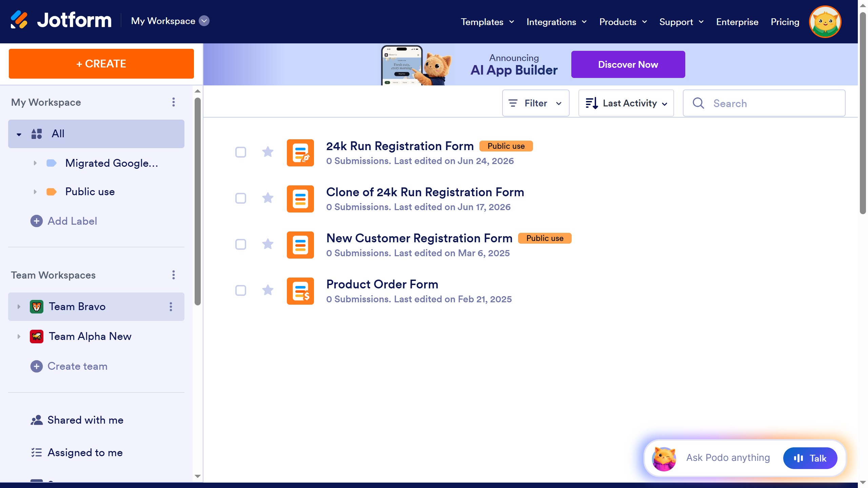The width and height of the screenshot is (868, 488).
Task: Open Assigned to me
Action: (x=85, y=453)
